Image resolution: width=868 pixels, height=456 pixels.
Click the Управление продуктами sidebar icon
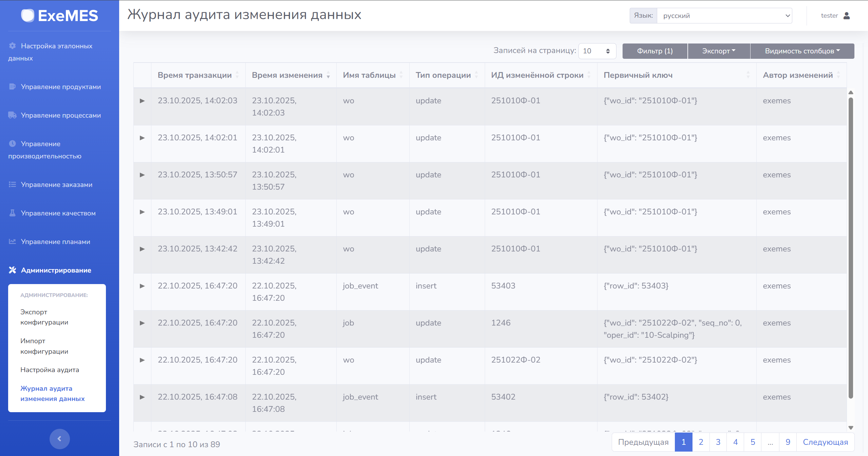[13, 87]
